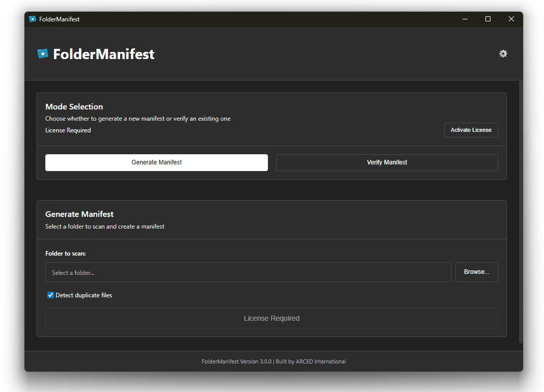Viewport: 544px width, 392px height.
Task: Click the FolderManifest title bar text
Action: (x=59, y=19)
